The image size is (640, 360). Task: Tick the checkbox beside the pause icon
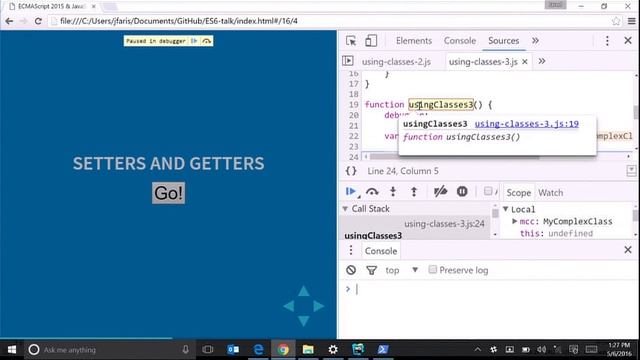tap(488, 191)
